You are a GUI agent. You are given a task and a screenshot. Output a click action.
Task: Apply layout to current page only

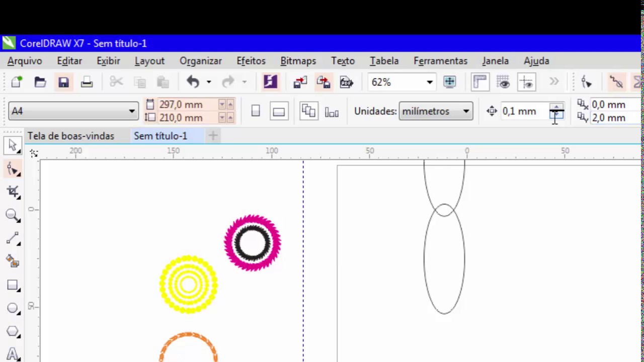[x=332, y=112]
